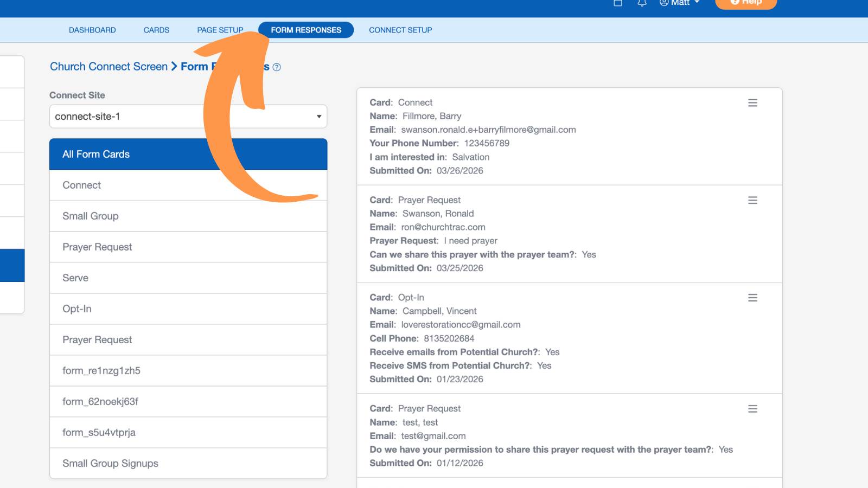Go to the Dashboard tab

click(92, 30)
